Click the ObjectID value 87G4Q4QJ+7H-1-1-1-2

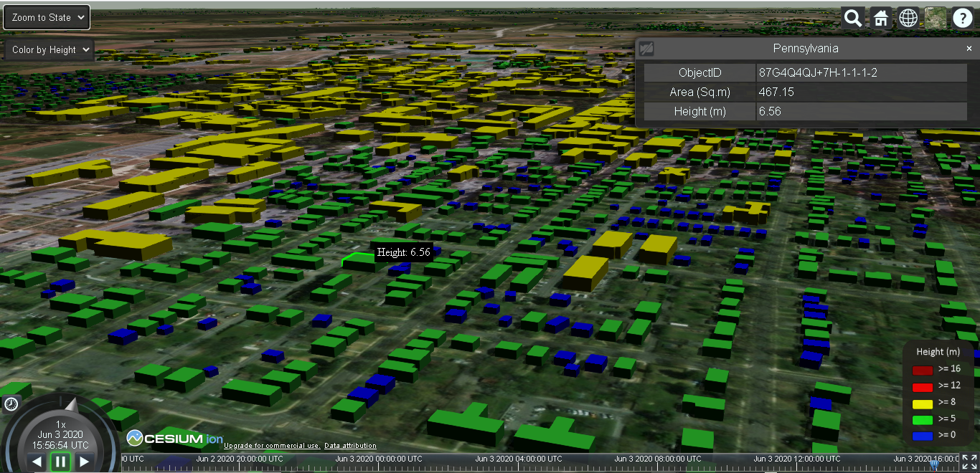tap(818, 73)
